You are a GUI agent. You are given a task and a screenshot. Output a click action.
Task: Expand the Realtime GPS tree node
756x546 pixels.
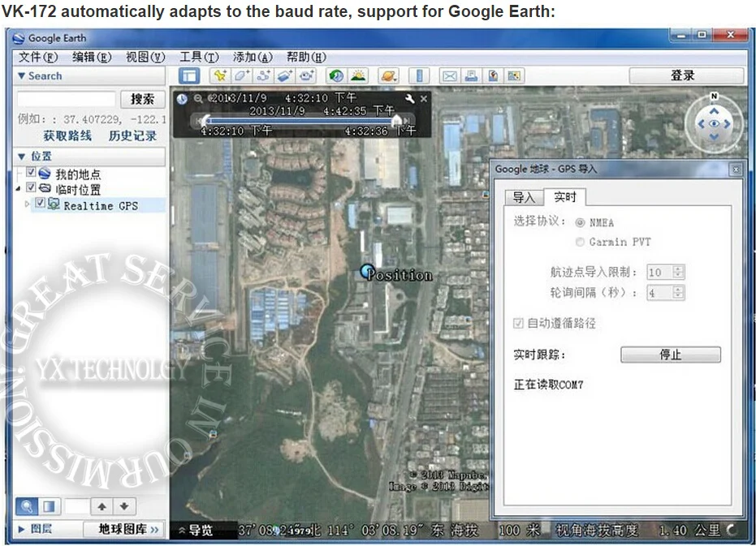[28, 204]
